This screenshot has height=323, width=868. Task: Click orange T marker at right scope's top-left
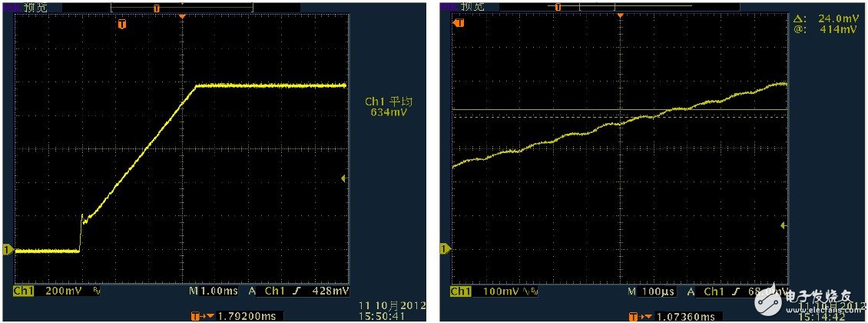(460, 24)
